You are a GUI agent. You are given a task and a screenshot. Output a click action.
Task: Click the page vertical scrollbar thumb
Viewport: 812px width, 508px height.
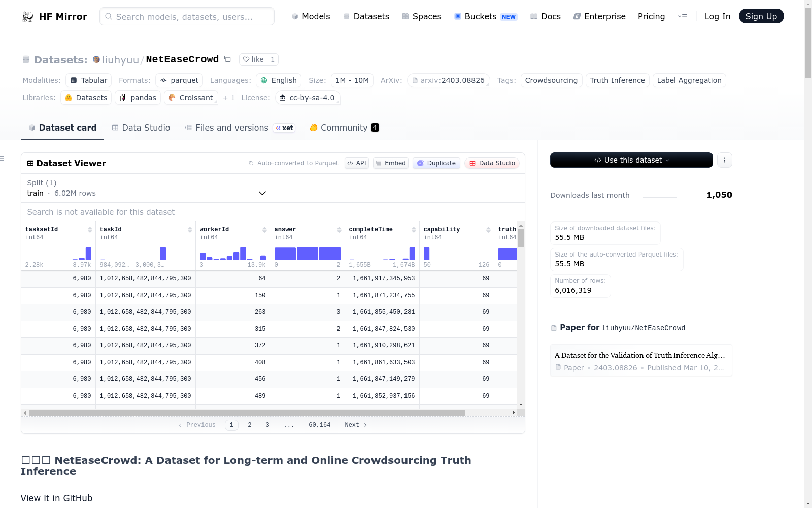(808, 43)
